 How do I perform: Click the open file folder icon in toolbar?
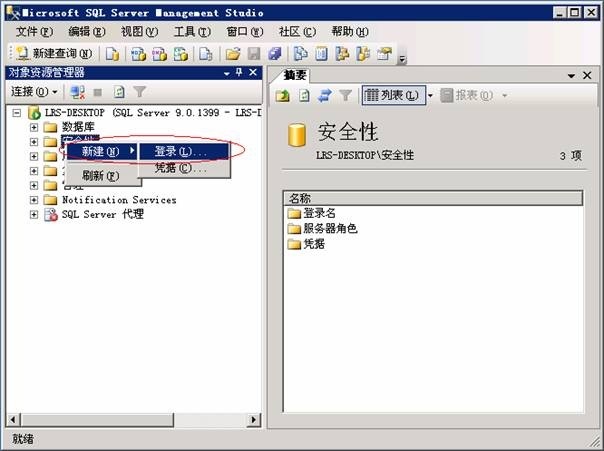point(232,53)
